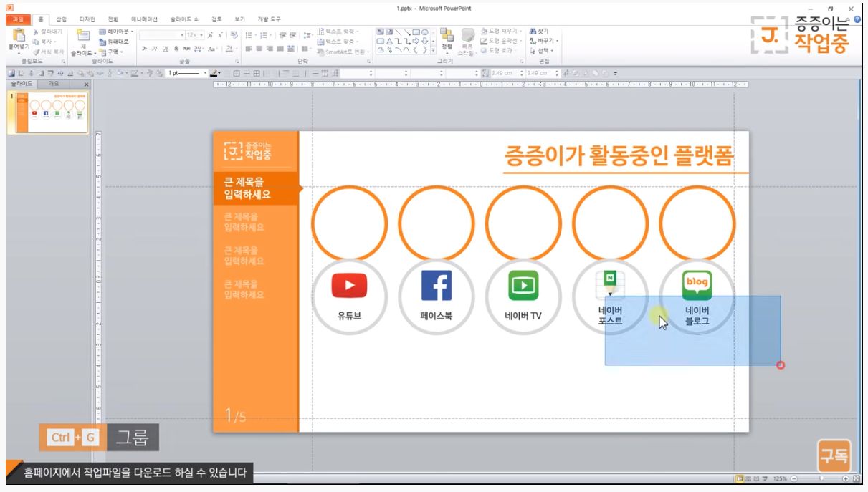
Task: Switch to the Design (디자인) tab
Action: (87, 19)
